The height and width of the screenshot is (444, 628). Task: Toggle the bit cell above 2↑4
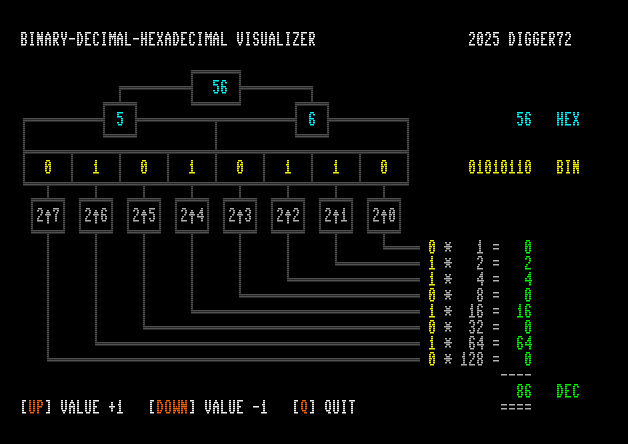coord(192,167)
